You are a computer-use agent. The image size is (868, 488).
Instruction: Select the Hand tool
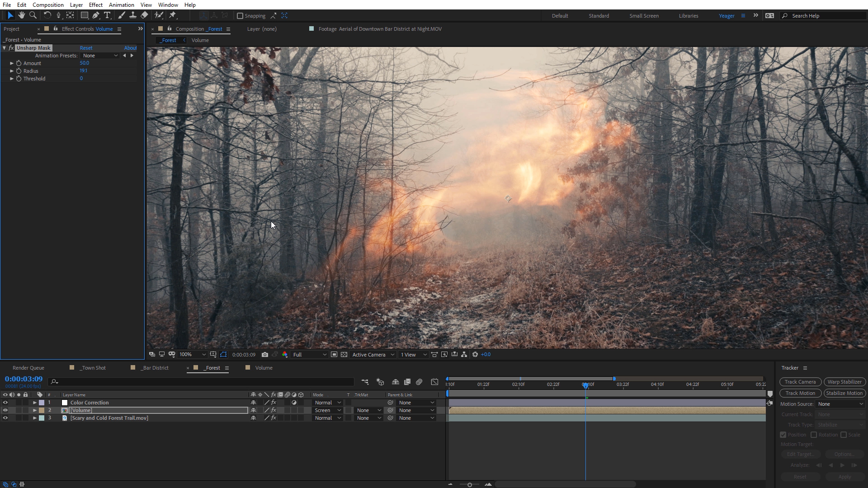click(x=21, y=15)
